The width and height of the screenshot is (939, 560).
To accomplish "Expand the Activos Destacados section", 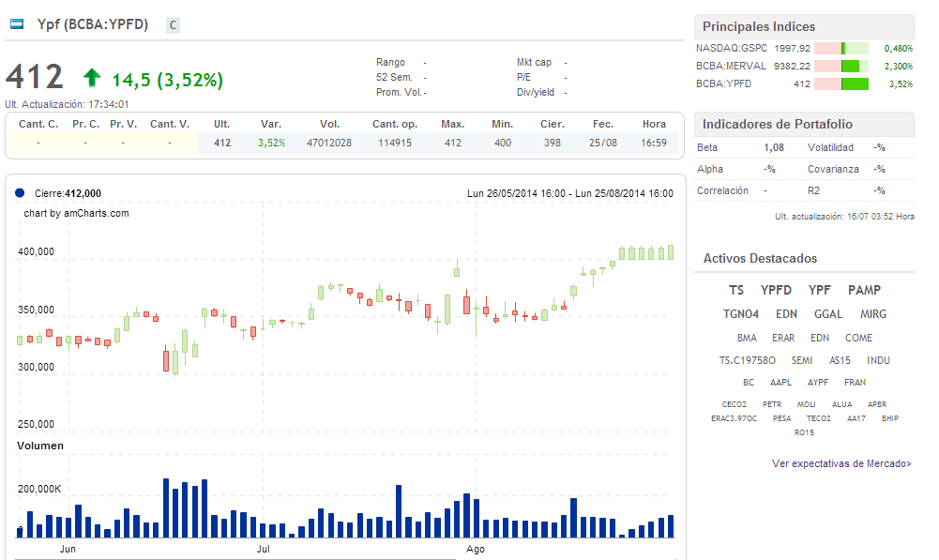I will tap(762, 258).
